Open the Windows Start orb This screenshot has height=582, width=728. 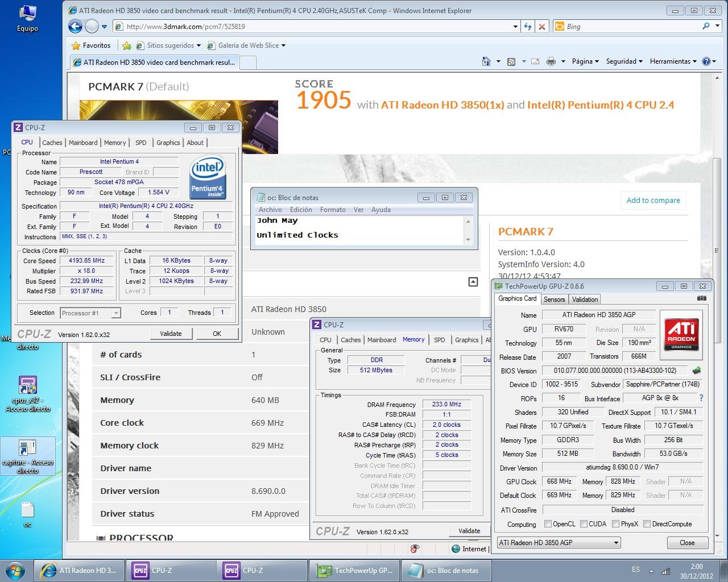click(x=15, y=570)
